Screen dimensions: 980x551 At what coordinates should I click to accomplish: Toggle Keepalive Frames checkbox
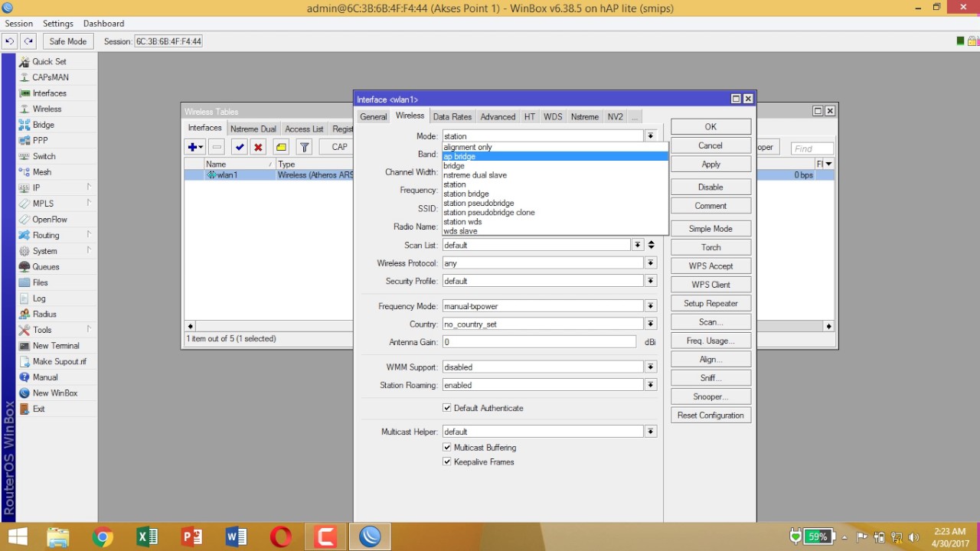(x=447, y=461)
